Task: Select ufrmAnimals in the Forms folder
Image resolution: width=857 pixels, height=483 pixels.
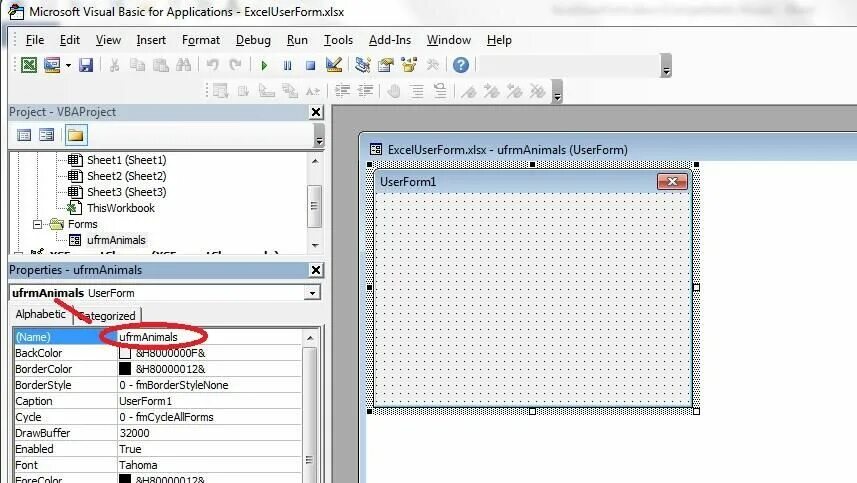Action: point(116,240)
